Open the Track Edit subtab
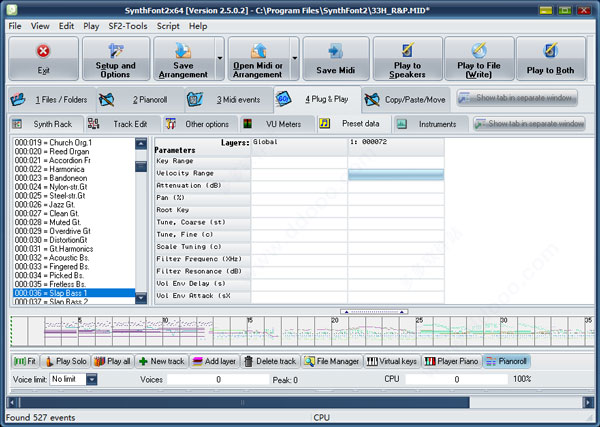This screenshot has width=600, height=427. (x=123, y=124)
